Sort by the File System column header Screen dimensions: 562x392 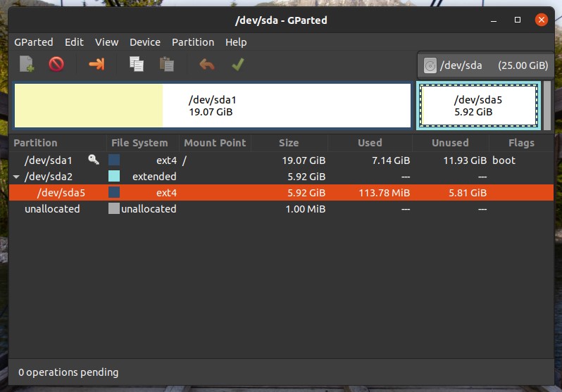pyautogui.click(x=139, y=143)
